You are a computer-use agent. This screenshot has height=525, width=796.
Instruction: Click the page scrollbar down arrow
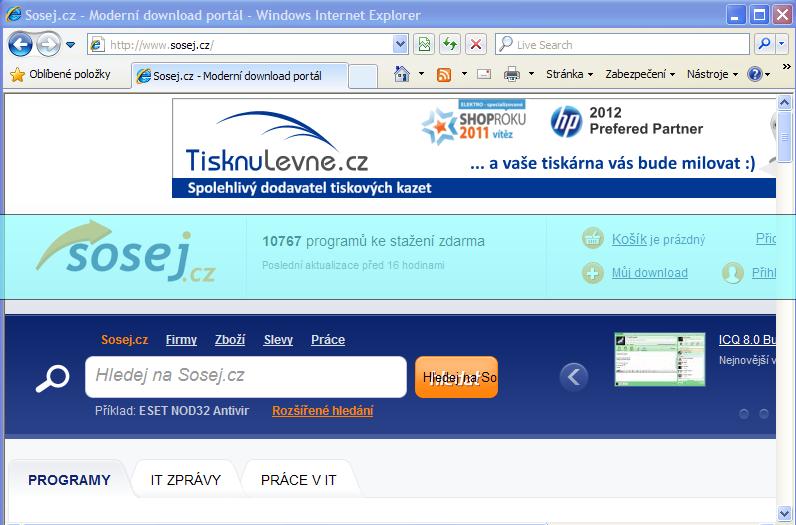click(x=784, y=513)
